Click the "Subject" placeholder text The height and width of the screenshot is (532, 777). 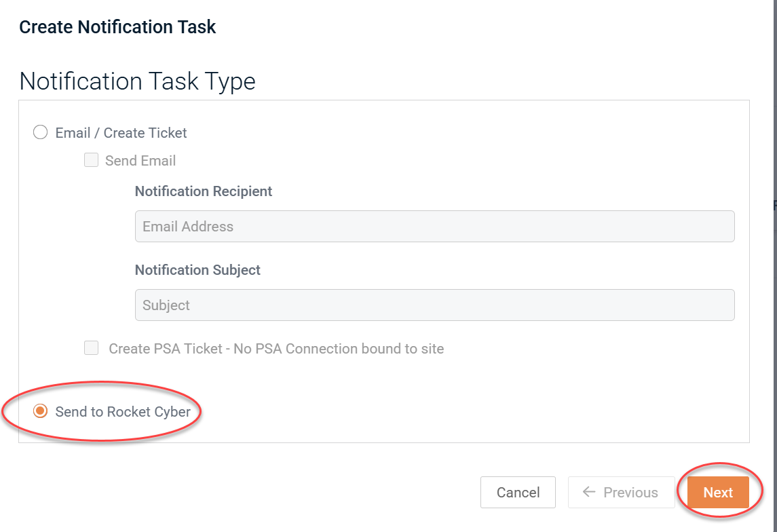166,305
